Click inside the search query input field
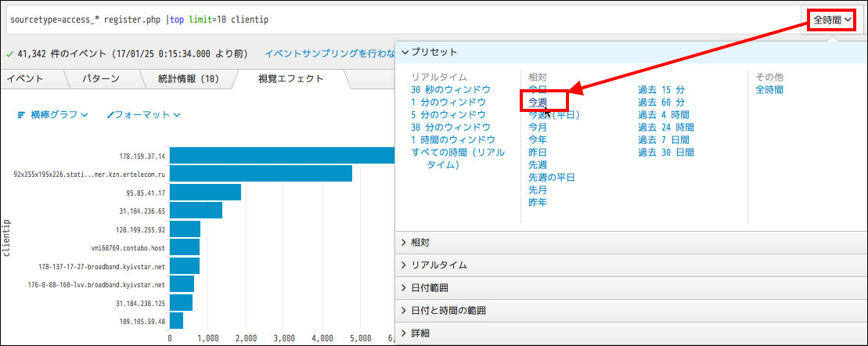868x346 pixels. [x=391, y=19]
